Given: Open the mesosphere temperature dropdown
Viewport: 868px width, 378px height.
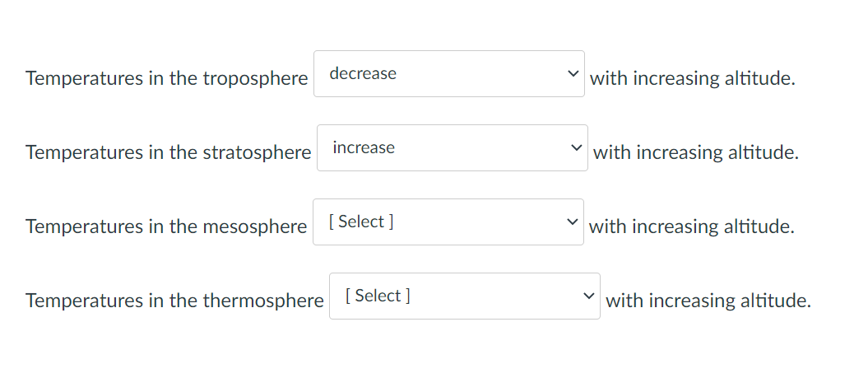Looking at the screenshot, I should [x=448, y=222].
